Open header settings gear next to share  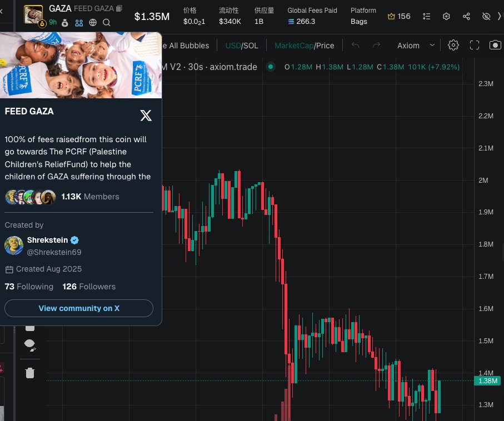pos(446,17)
